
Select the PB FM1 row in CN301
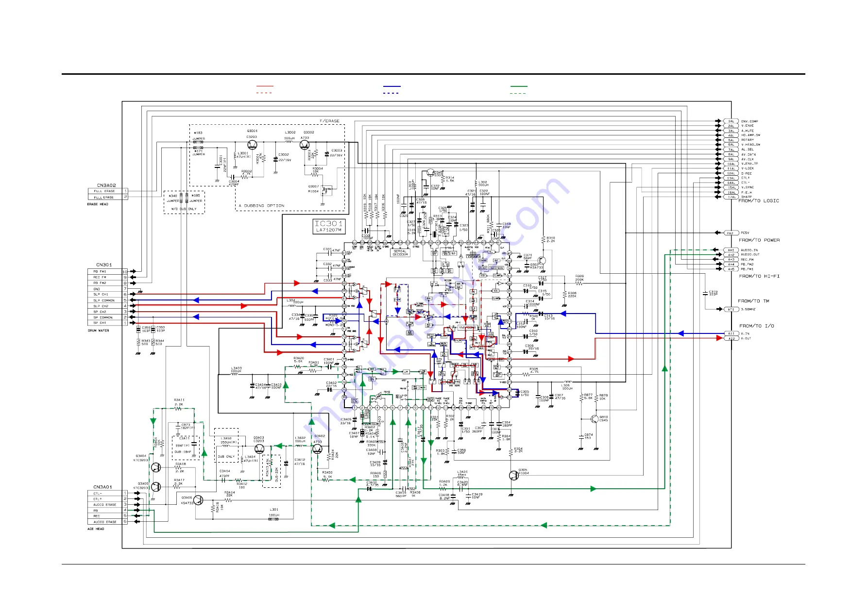(x=108, y=272)
